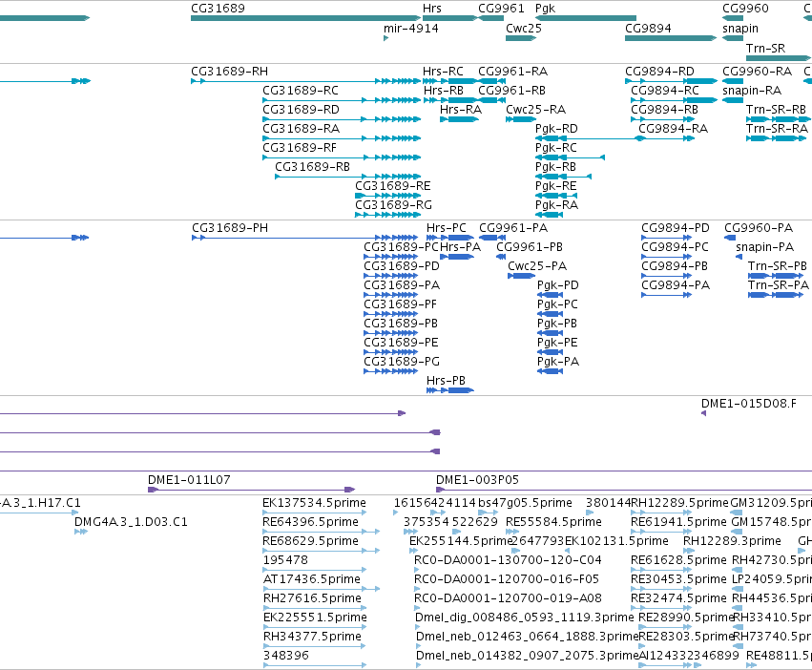Select transcript Hrs-RB
This screenshot has width=812, height=670.
coord(449,100)
